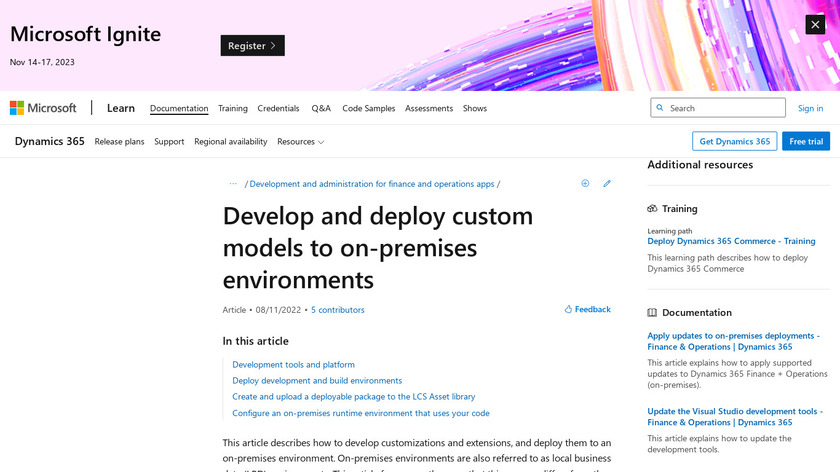Click the Sign in link
840x472 pixels.
tap(810, 108)
